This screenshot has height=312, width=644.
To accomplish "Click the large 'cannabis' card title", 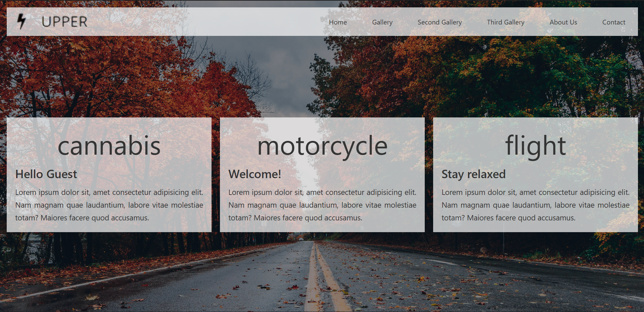I will point(109,146).
